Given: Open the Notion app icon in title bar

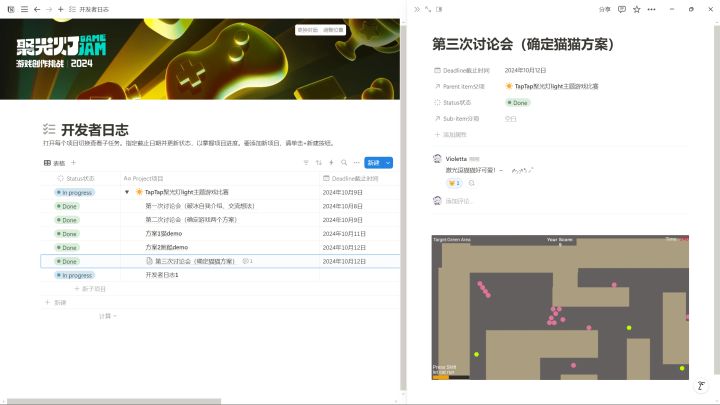Looking at the screenshot, I should pos(11,9).
